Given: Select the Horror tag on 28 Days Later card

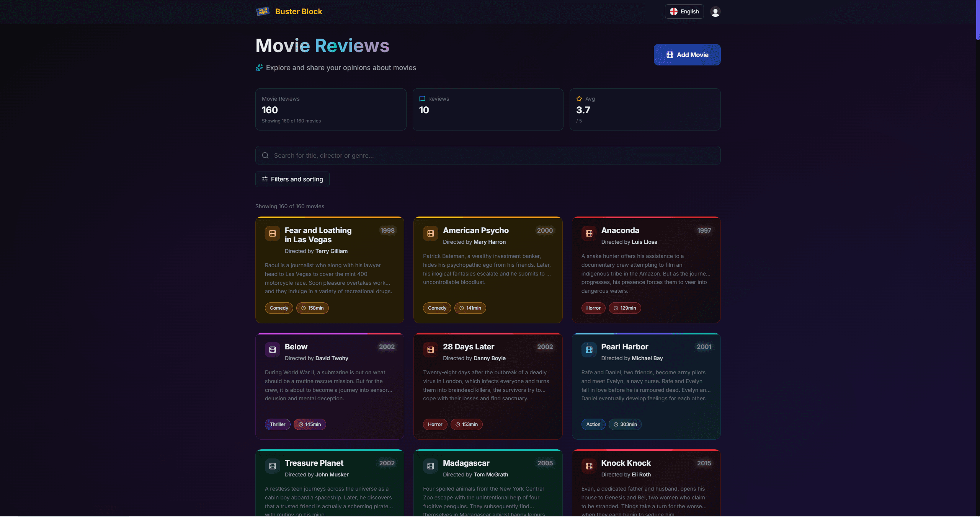Looking at the screenshot, I should point(435,424).
